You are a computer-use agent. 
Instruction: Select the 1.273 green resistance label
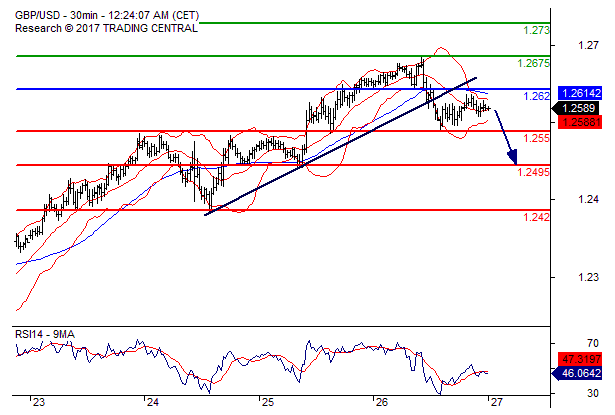point(536,30)
